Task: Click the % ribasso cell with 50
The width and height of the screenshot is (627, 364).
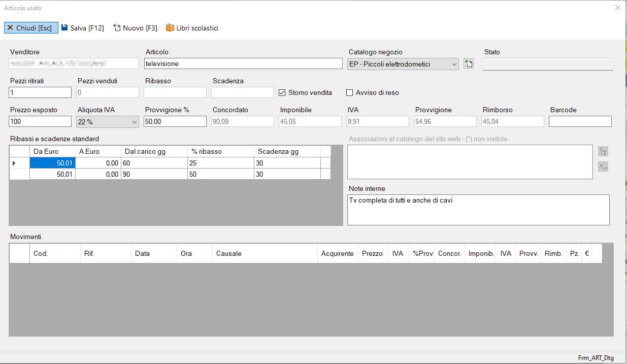Action: pyautogui.click(x=221, y=174)
